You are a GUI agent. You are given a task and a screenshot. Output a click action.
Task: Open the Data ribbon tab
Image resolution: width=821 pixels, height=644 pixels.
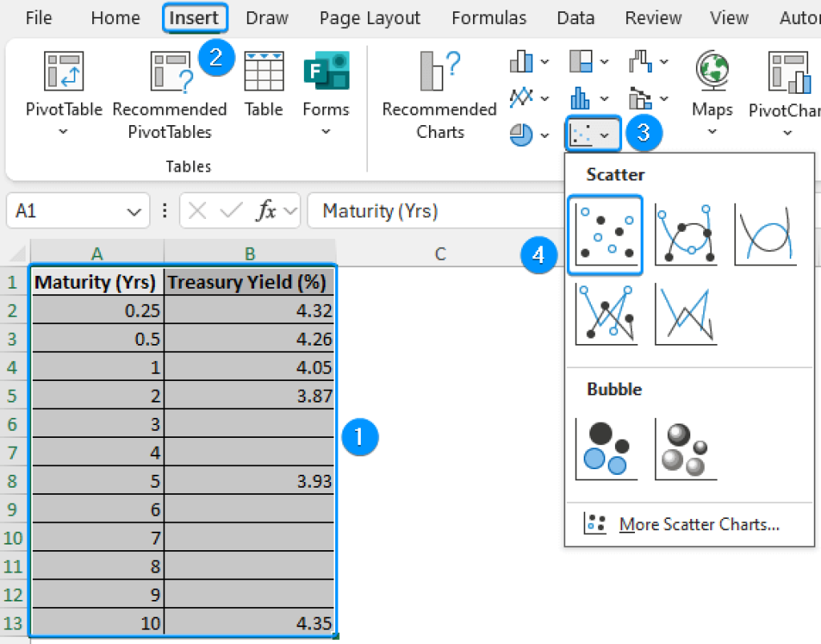click(x=575, y=18)
